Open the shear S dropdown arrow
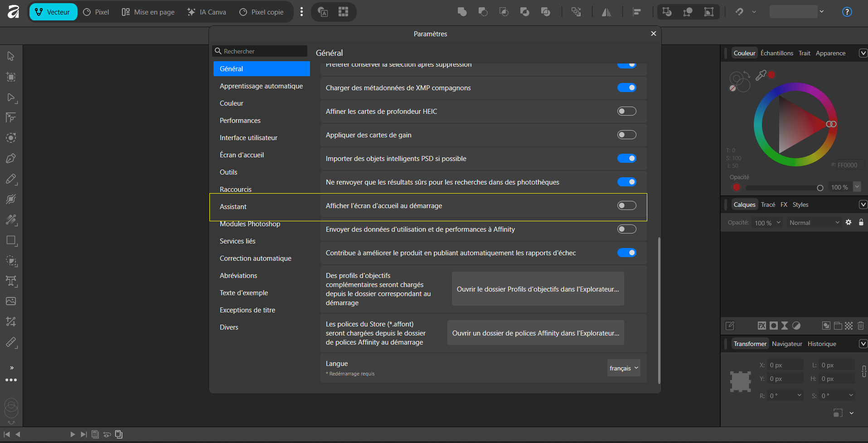The width and height of the screenshot is (868, 443). coord(851,395)
